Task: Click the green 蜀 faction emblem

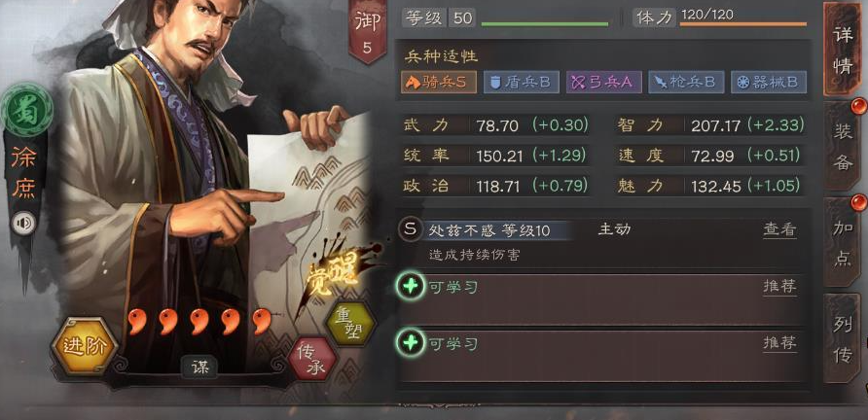Action: point(27,110)
